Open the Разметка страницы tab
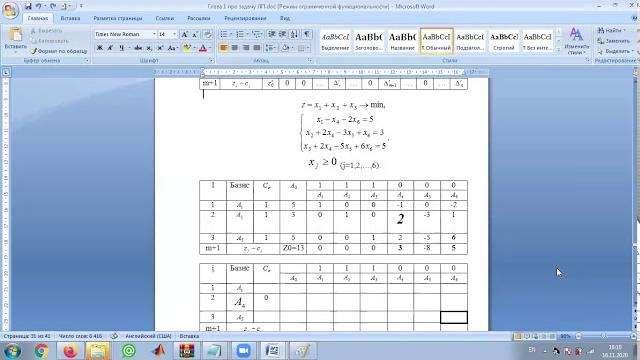The image size is (640, 360). point(118,18)
